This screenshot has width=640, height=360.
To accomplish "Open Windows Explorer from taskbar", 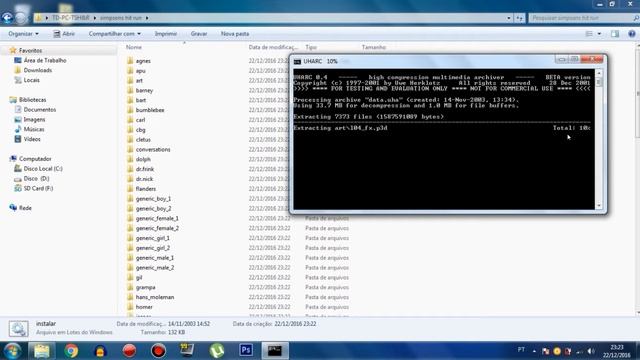I will click(x=42, y=351).
